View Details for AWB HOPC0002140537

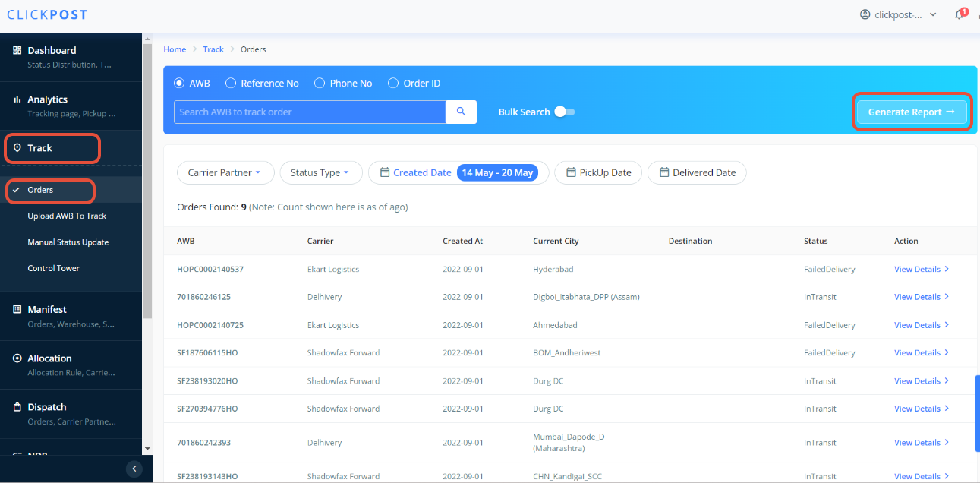(922, 269)
